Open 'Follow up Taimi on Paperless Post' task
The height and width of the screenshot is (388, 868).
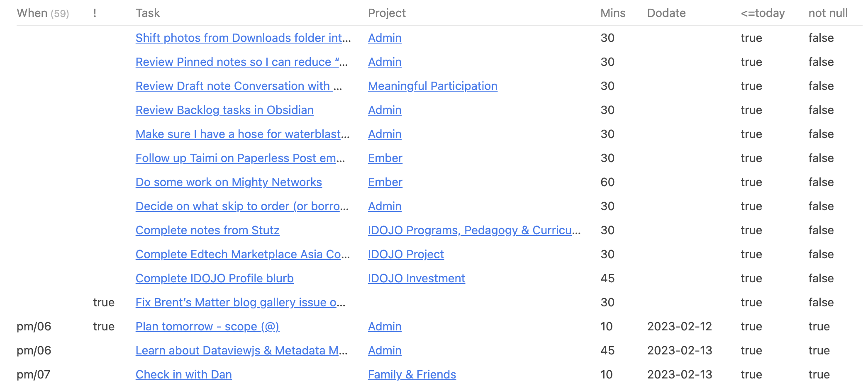pos(240,158)
